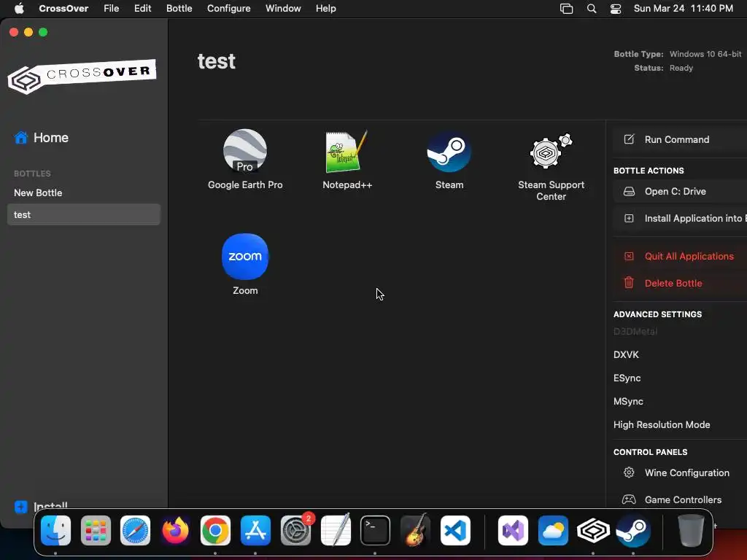Image resolution: width=747 pixels, height=560 pixels.
Task: Click the Install button in the sidebar
Action: pos(41,507)
